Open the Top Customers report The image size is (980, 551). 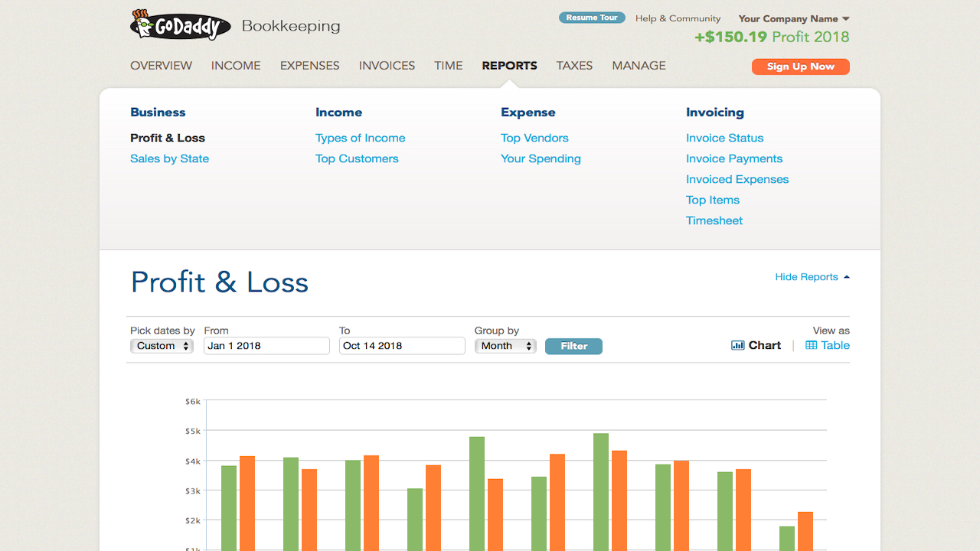coord(357,158)
